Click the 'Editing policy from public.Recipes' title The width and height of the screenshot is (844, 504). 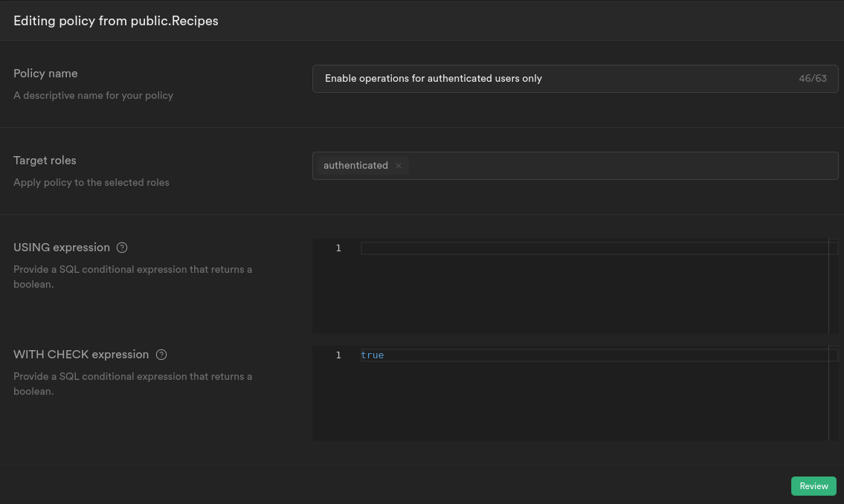pyautogui.click(x=116, y=21)
